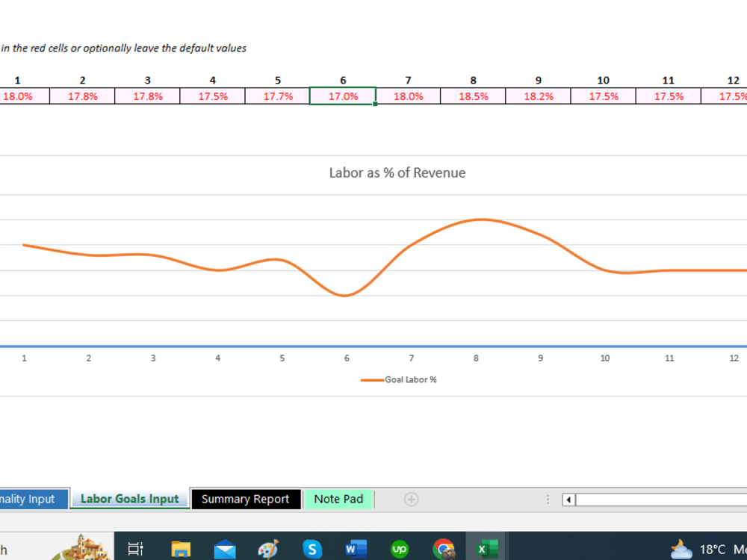
Task: Select the 18.5% cell under month 8
Action: click(473, 96)
